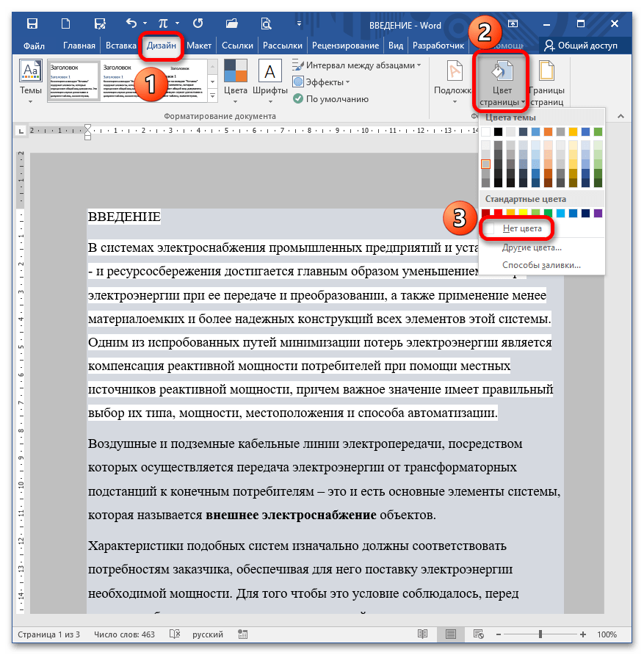The image size is (644, 655).
Task: Click the Save As icon in quick access
Action: coord(99,23)
